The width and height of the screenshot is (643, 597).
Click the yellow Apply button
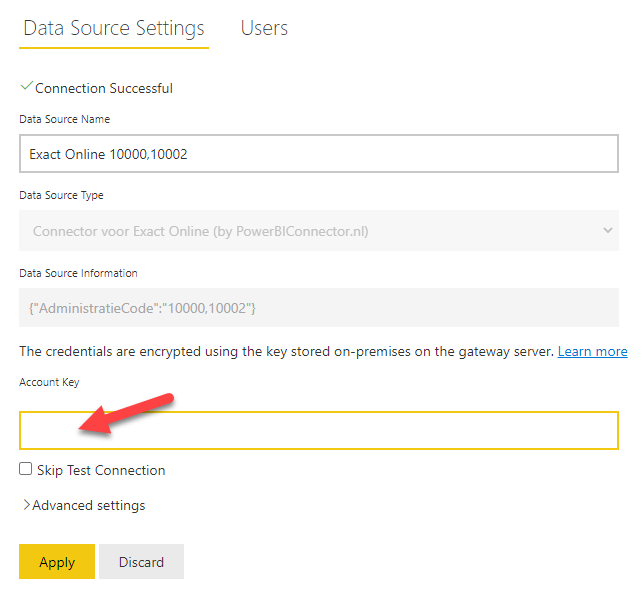pos(57,561)
